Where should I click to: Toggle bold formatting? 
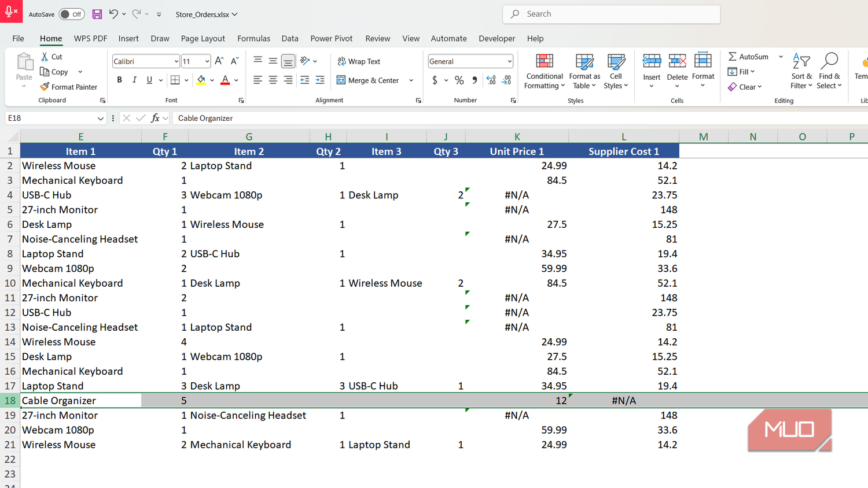pyautogui.click(x=119, y=80)
